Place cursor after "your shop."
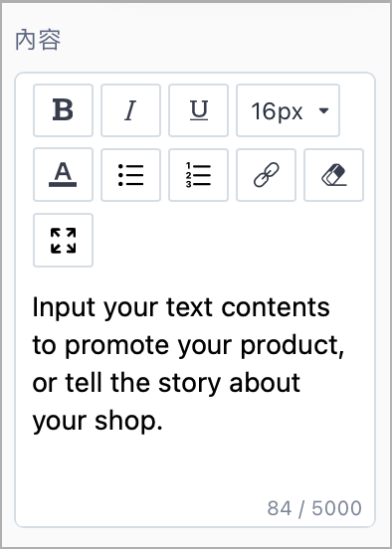Screen dimensions: 392x549 click(x=164, y=421)
